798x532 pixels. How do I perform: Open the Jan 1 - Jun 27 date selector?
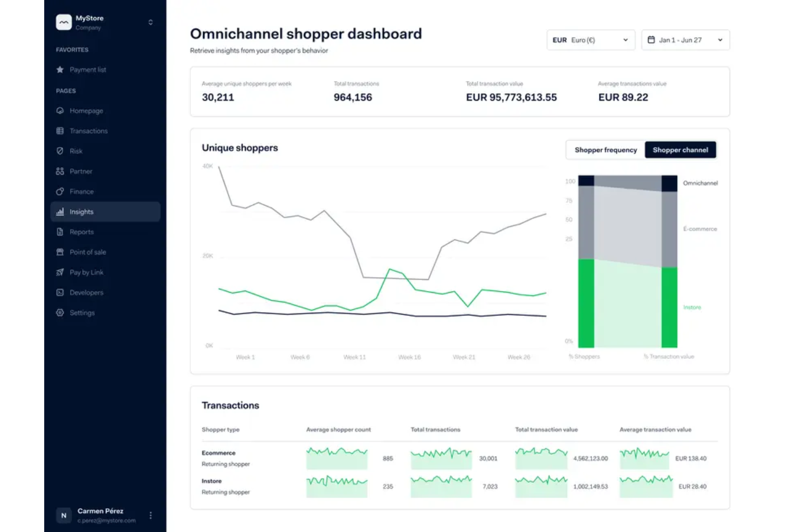point(685,39)
